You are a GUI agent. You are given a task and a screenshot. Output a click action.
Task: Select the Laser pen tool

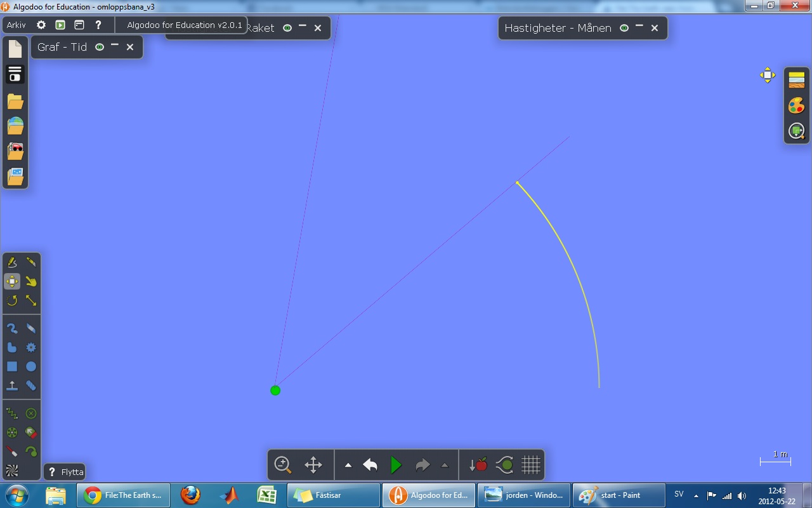(x=12, y=451)
